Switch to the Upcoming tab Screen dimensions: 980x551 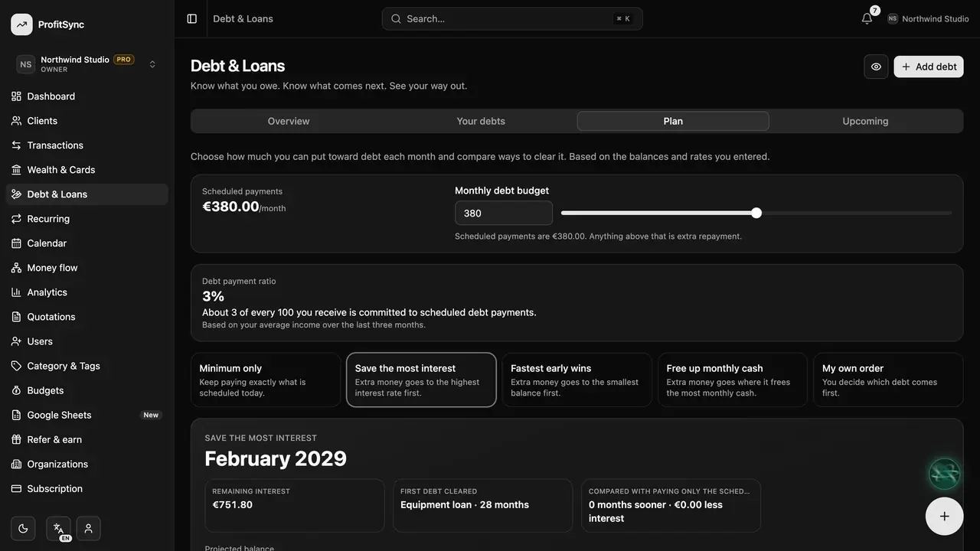point(865,121)
